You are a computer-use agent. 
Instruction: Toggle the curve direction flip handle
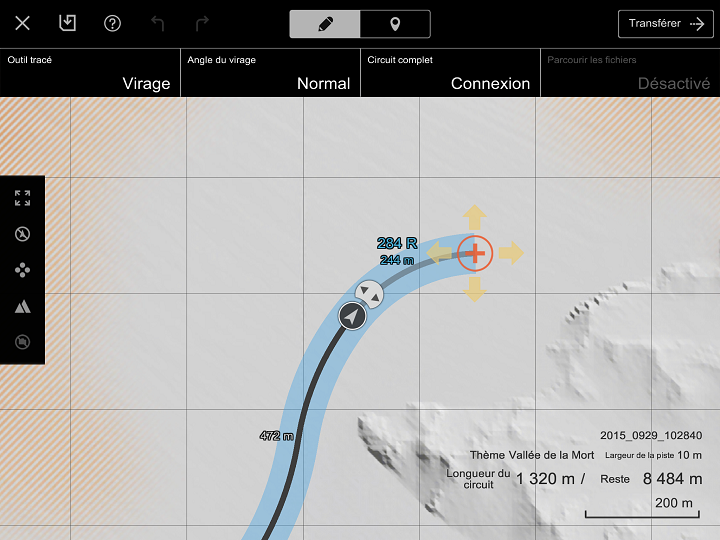(370, 294)
